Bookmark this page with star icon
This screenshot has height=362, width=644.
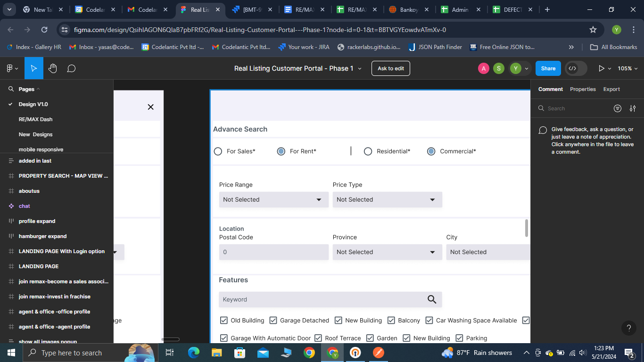(593, 30)
